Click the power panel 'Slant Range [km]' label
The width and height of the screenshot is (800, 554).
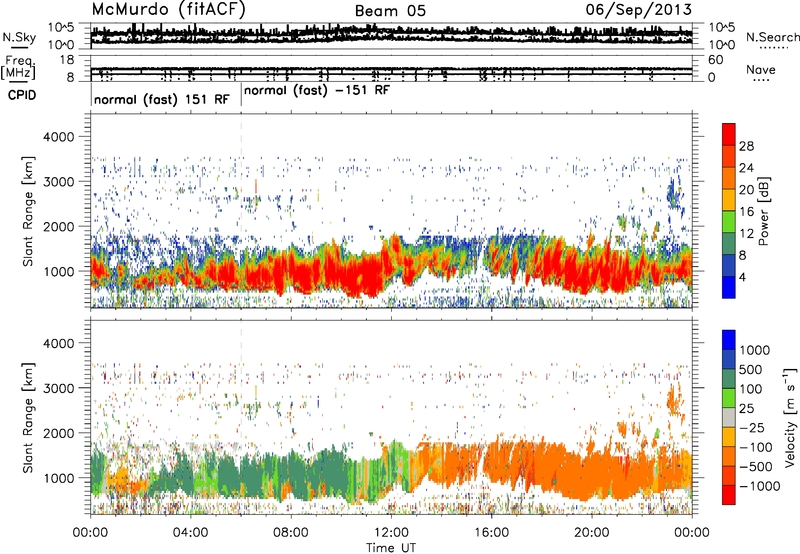tap(28, 211)
